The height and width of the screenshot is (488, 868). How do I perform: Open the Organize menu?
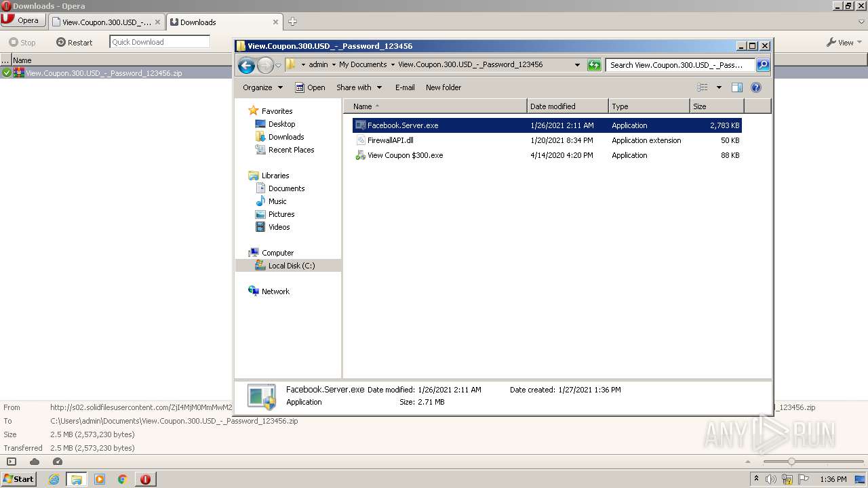[262, 87]
